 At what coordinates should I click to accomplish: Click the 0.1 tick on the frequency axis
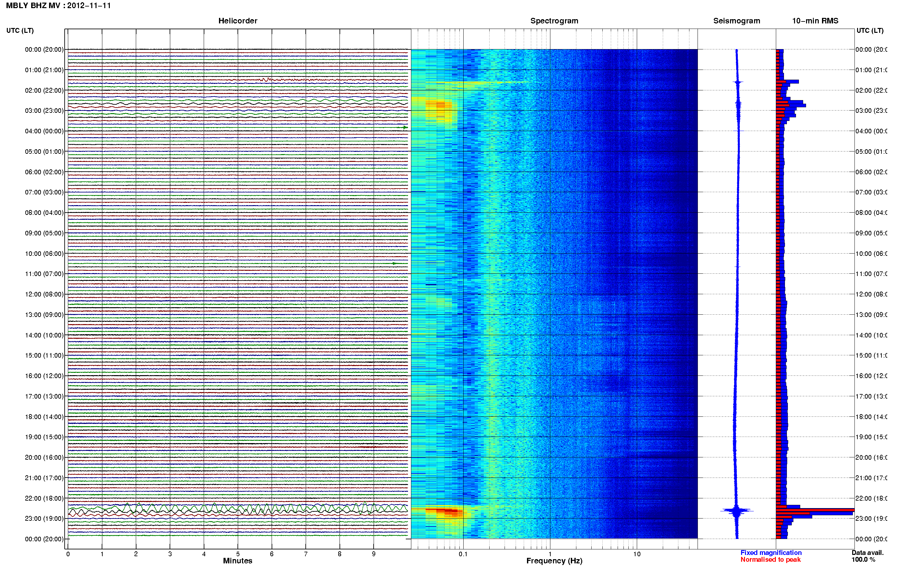click(463, 554)
